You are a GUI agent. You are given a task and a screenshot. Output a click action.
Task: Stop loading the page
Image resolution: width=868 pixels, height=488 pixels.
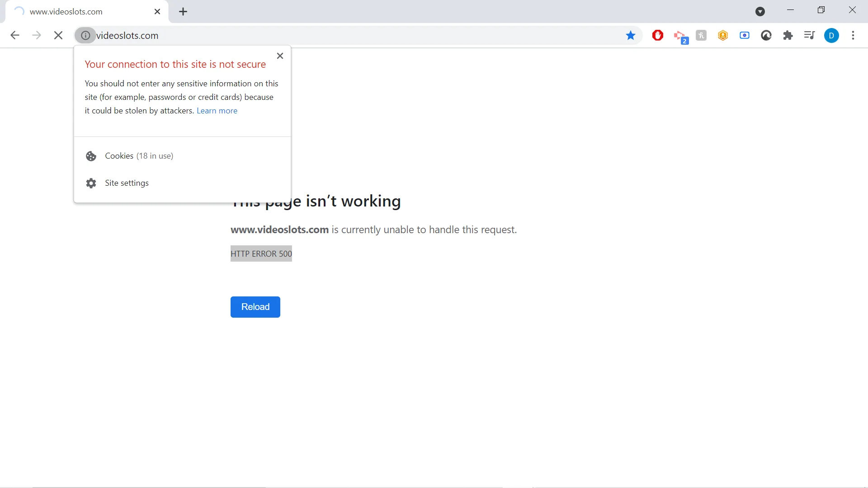(x=58, y=35)
